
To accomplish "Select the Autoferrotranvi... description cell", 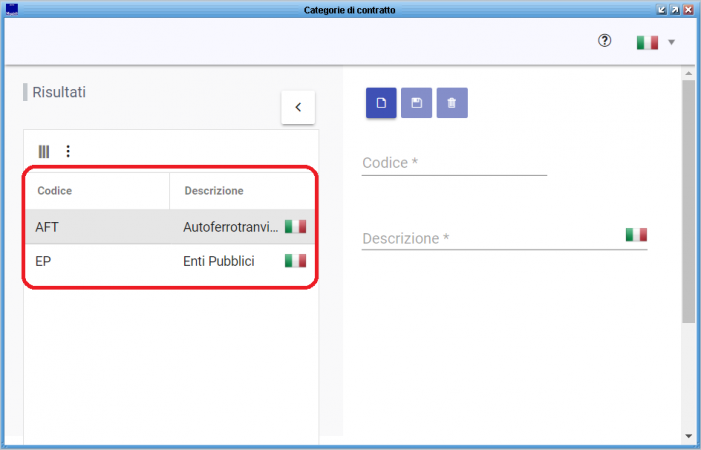I will pos(230,227).
